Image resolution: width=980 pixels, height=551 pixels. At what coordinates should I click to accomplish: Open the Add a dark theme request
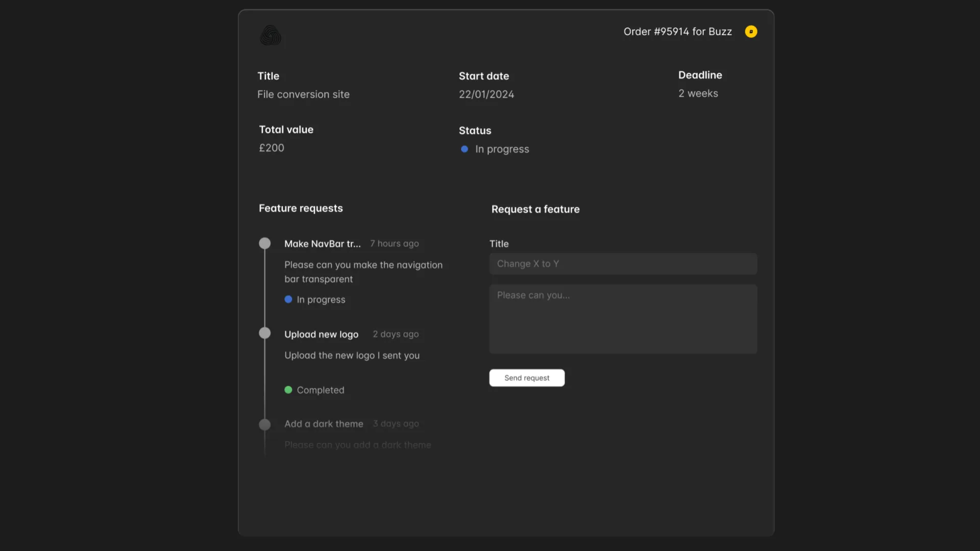(x=324, y=424)
